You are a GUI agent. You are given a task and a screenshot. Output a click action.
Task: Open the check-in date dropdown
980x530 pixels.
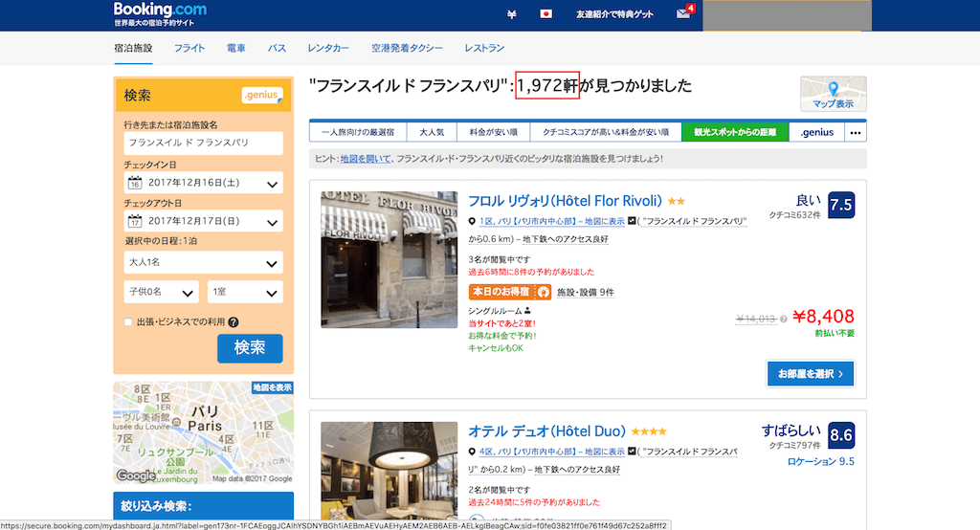(x=203, y=183)
